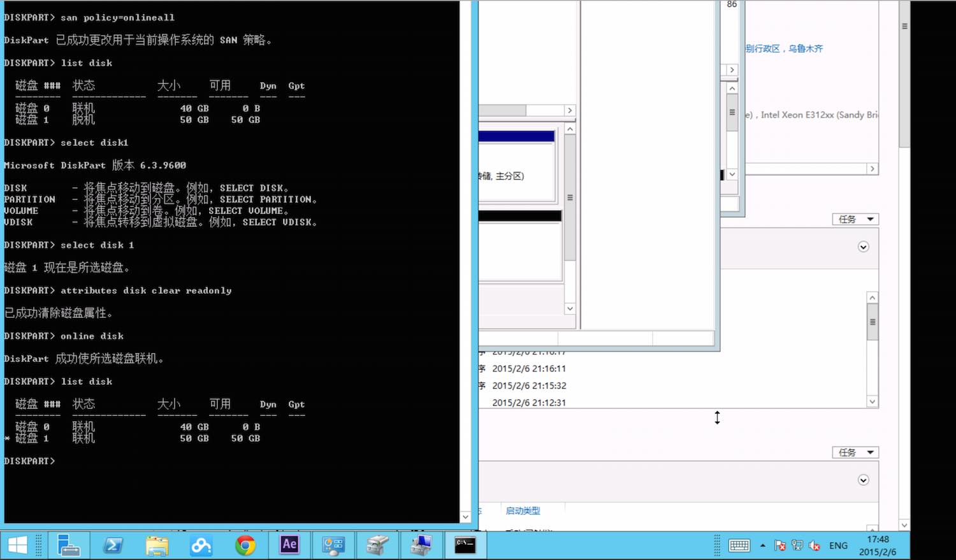This screenshot has width=956, height=560.
Task: Open the Windows Start button
Action: coord(17,545)
